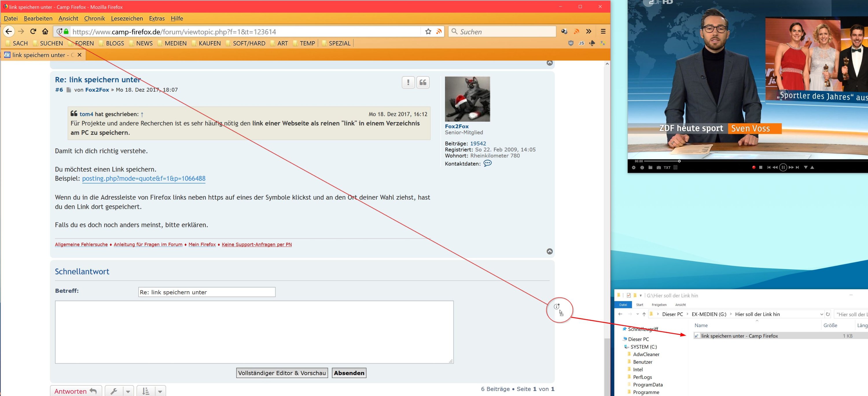Click the quote post button

point(422,82)
